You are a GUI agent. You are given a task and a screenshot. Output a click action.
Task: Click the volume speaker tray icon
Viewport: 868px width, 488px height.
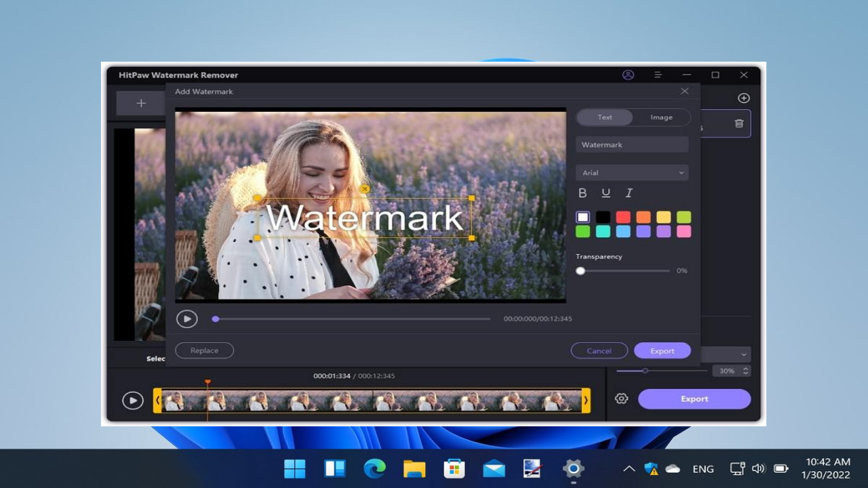coord(758,468)
